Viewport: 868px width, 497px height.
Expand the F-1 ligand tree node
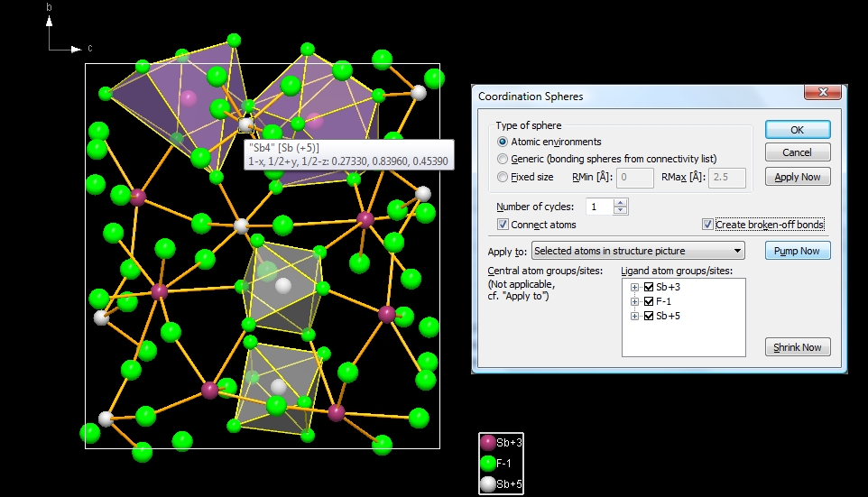(x=635, y=301)
